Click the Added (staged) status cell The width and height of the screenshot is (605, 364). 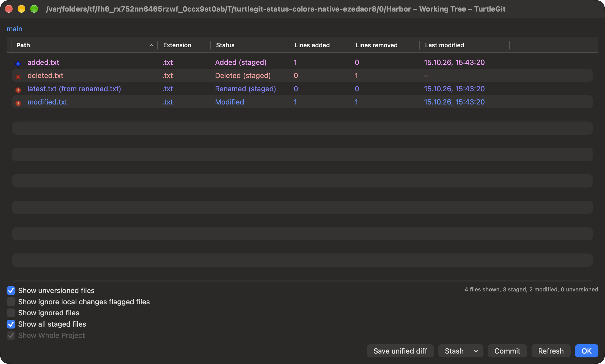[241, 62]
